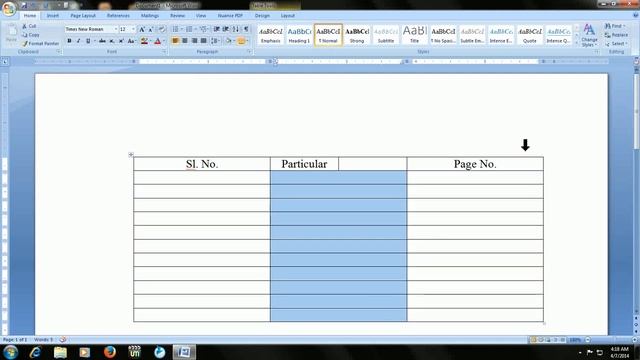Open the font name dropdown
This screenshot has width=640, height=360.
pyautogui.click(x=116, y=29)
